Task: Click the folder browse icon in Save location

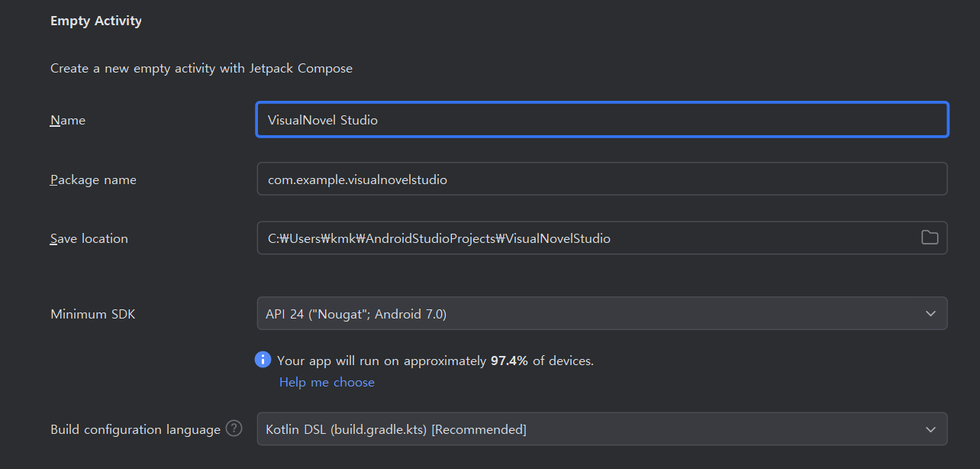Action: click(x=929, y=238)
